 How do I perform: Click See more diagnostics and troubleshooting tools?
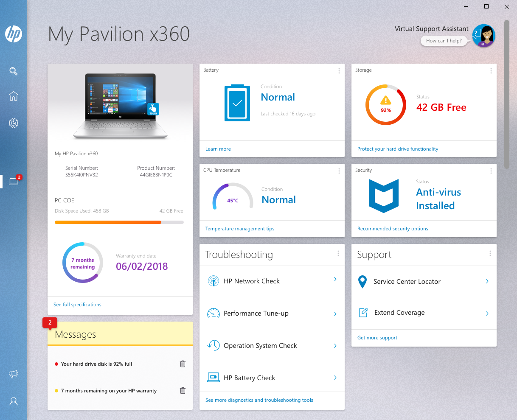point(259,400)
